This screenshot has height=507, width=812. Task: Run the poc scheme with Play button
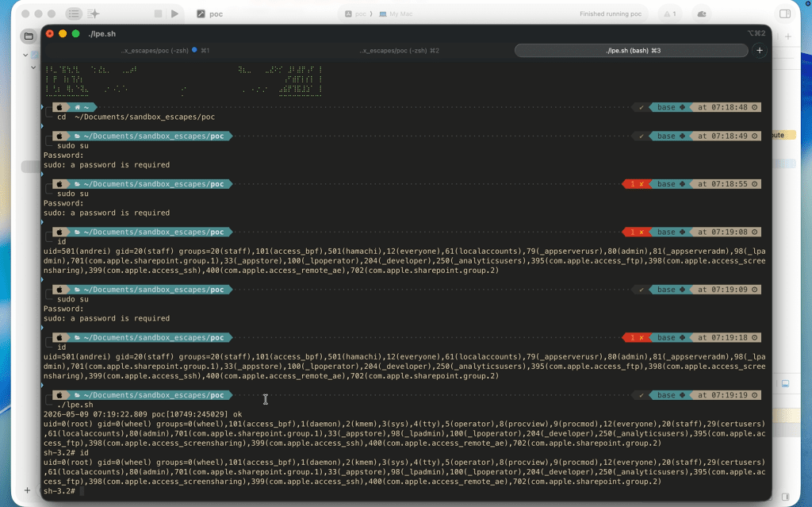point(174,14)
